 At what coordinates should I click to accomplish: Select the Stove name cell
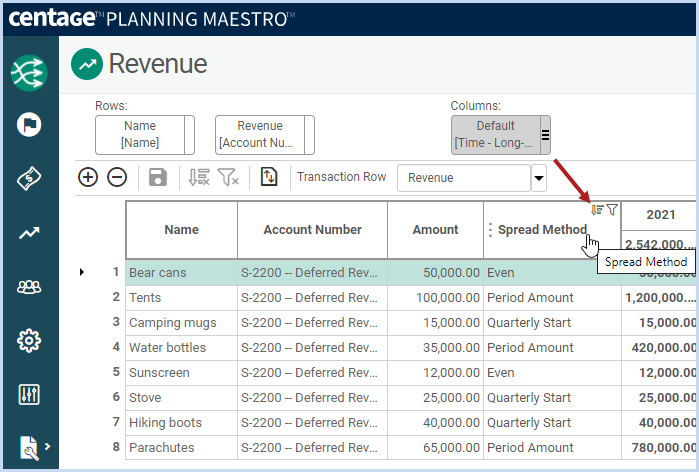coord(181,398)
